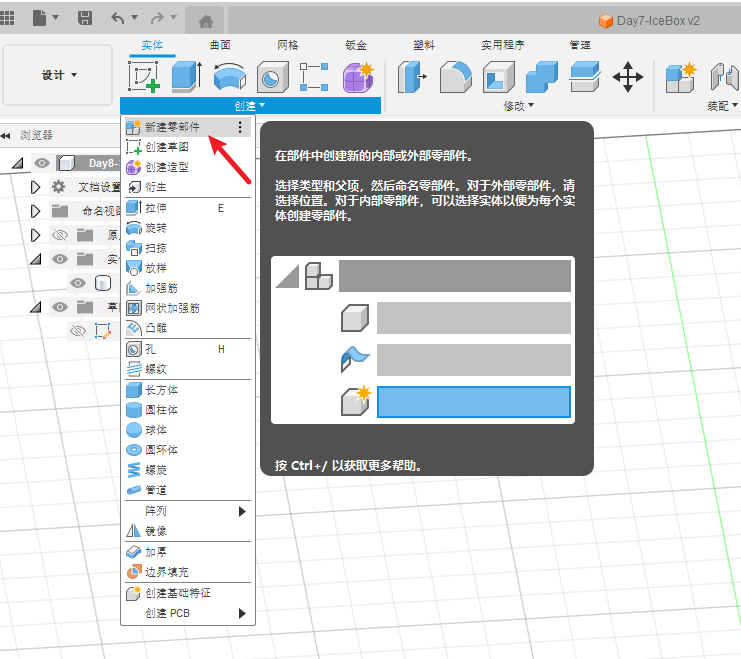Click the Create Sketch icon in the toolbar
This screenshot has height=659, width=741.
[144, 77]
